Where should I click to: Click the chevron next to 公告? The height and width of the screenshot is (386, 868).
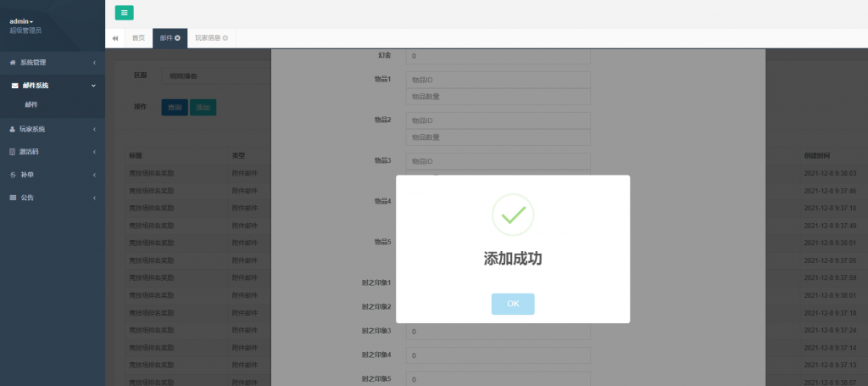pos(94,198)
